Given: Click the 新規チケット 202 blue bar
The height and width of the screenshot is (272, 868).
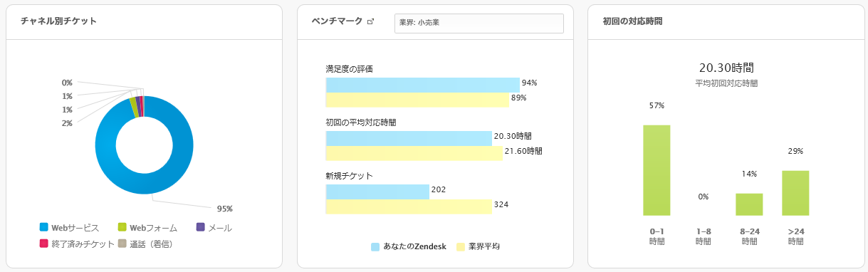Looking at the screenshot, I should (x=377, y=192).
